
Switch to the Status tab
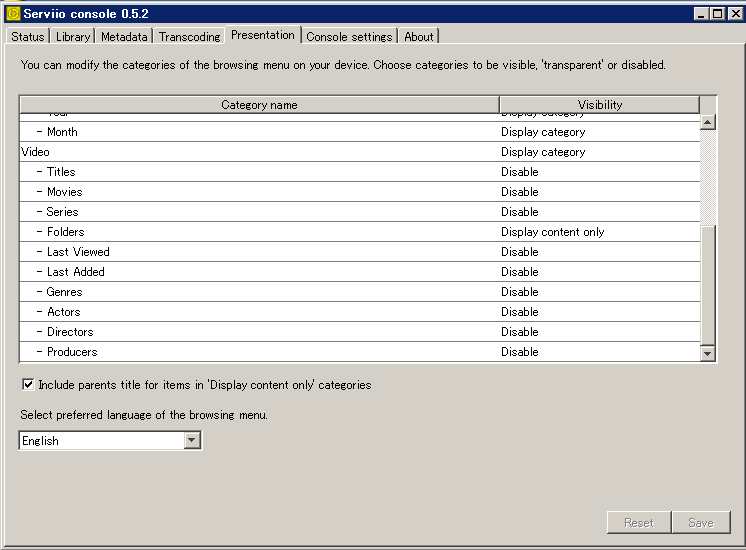pyautogui.click(x=27, y=37)
